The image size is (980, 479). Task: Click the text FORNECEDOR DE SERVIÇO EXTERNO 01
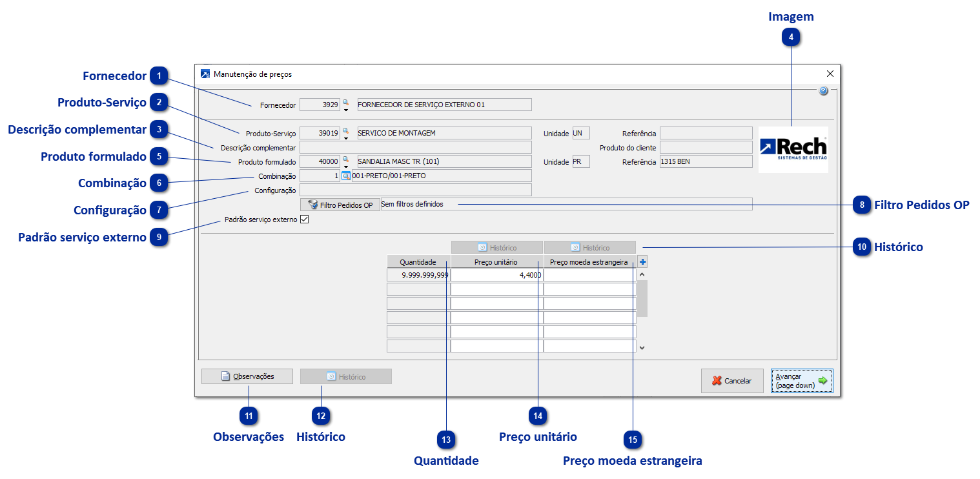click(421, 105)
